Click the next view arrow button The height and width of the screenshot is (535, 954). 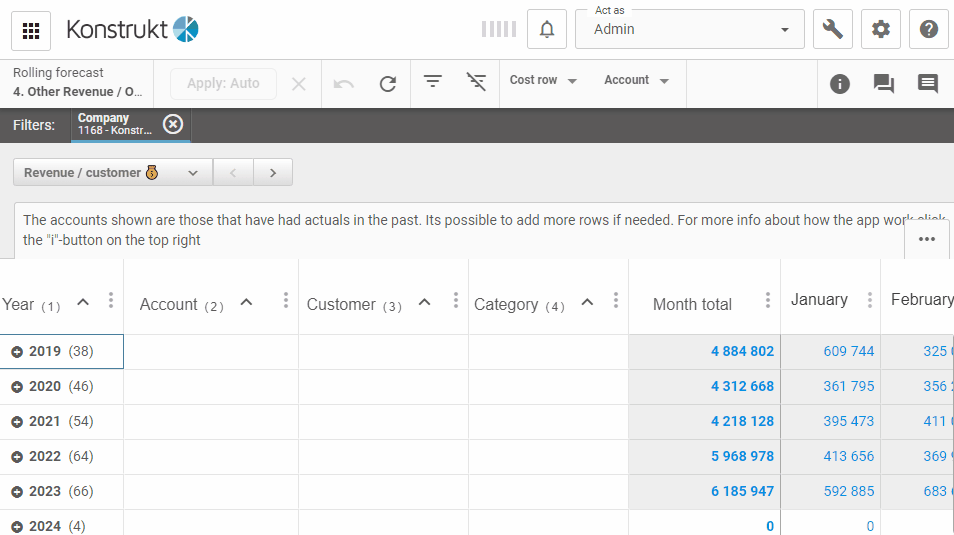pos(272,173)
